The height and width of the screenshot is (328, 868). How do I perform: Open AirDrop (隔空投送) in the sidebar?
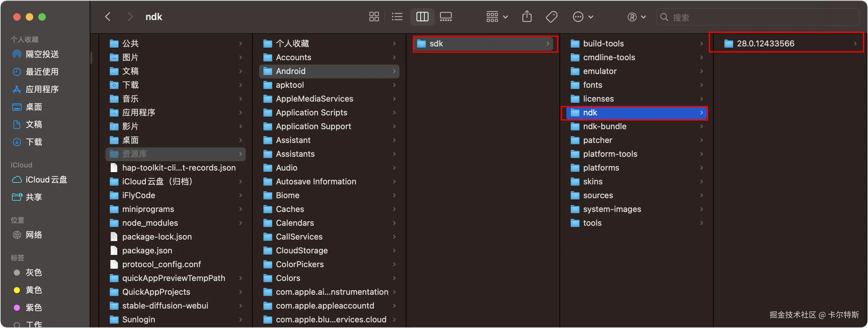pyautogui.click(x=35, y=54)
